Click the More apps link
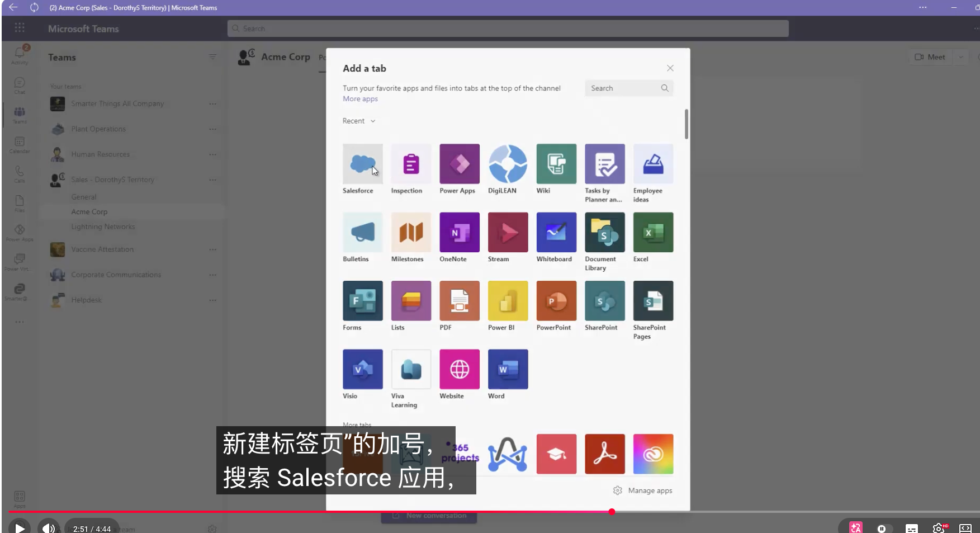 coord(360,99)
